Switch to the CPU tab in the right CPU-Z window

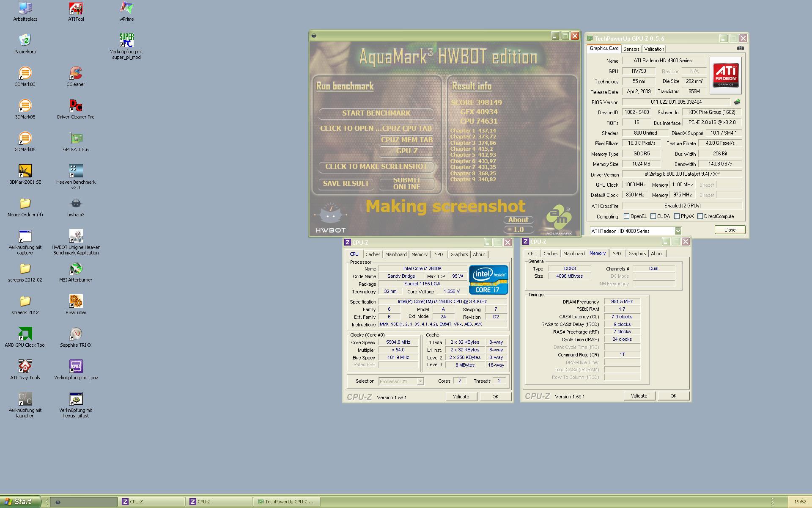[532, 254]
